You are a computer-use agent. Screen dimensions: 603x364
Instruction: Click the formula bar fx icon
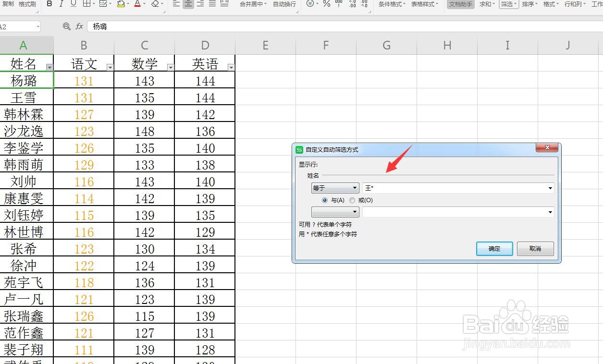coord(79,26)
